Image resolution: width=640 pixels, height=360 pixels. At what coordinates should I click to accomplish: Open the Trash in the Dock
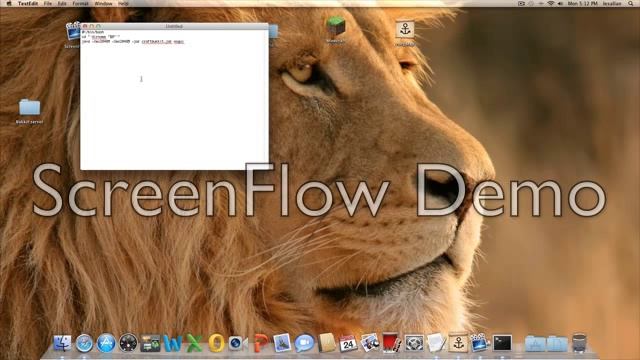pos(579,343)
